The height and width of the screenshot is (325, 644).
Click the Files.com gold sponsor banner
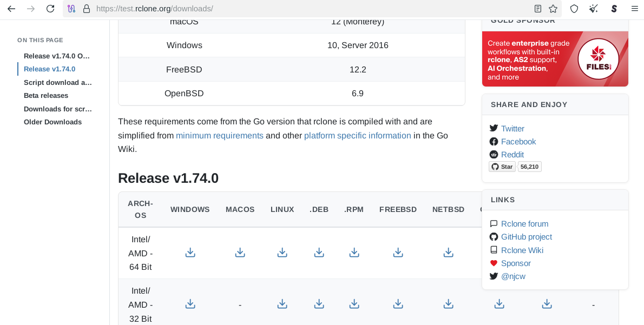tap(555, 59)
